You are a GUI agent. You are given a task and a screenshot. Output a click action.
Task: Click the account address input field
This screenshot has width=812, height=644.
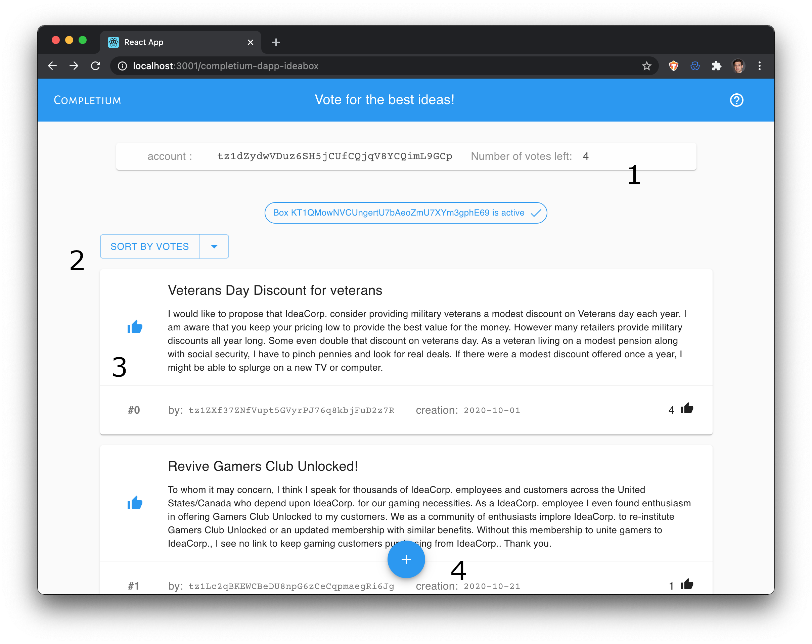click(x=335, y=156)
